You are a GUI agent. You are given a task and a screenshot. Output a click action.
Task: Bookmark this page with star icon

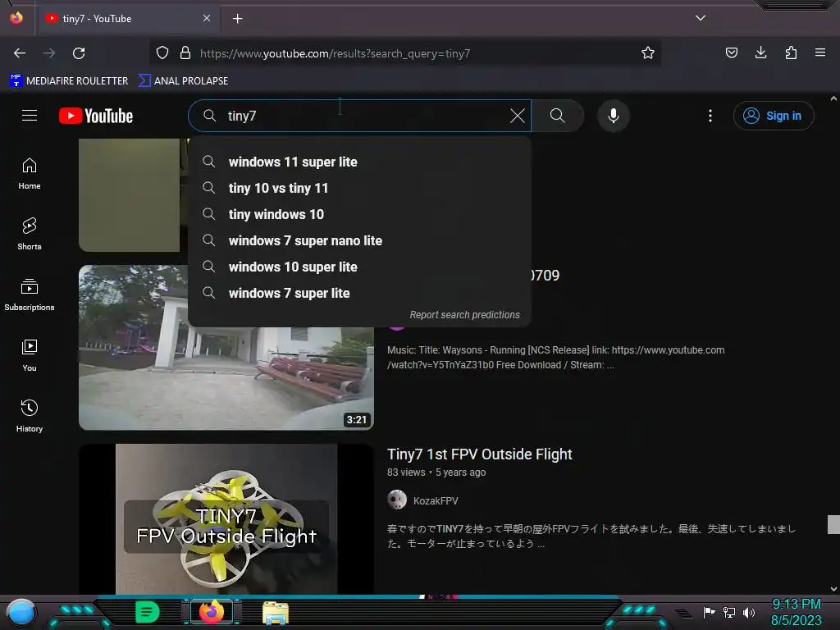point(648,53)
